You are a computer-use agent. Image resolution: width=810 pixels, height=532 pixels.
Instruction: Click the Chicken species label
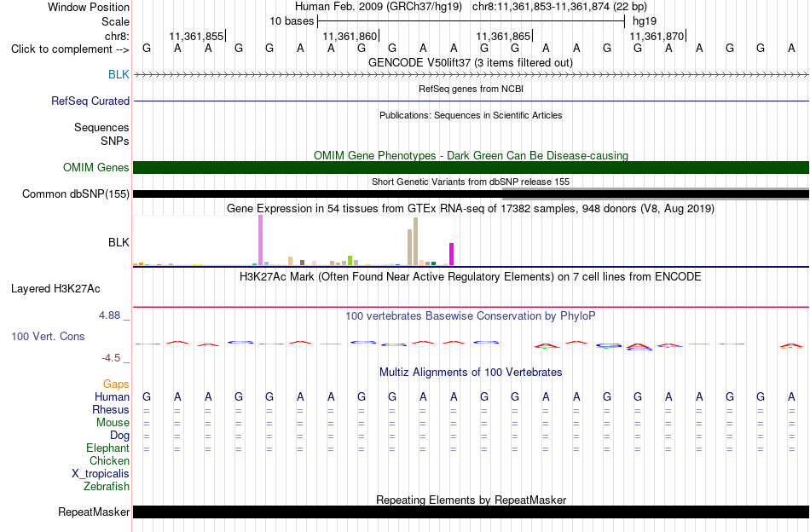pyautogui.click(x=109, y=460)
